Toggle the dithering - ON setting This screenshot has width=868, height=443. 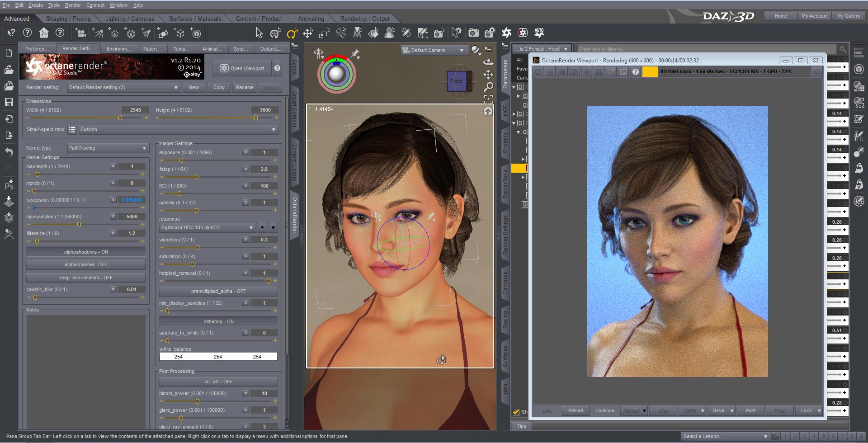[x=218, y=321]
